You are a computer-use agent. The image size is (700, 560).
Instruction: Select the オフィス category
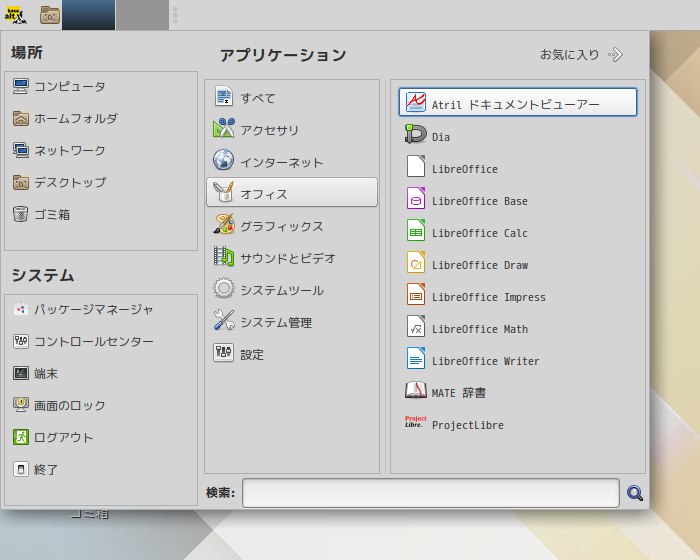[292, 192]
